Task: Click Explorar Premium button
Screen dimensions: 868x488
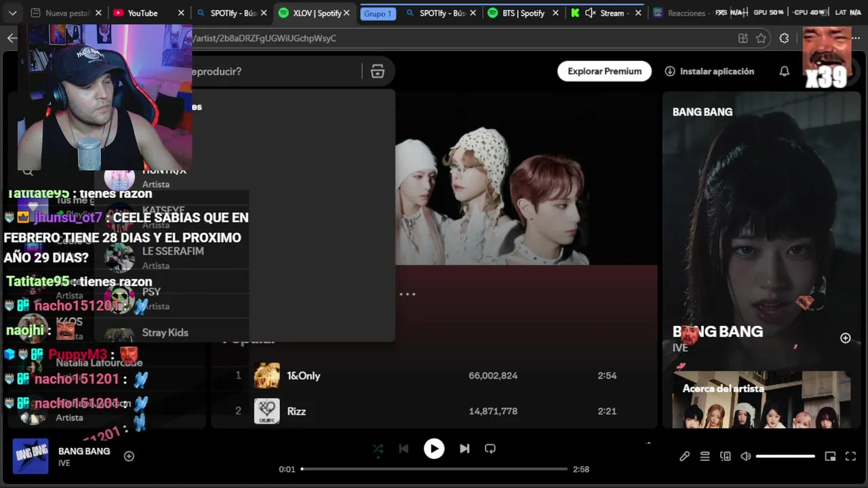Action: tap(604, 71)
